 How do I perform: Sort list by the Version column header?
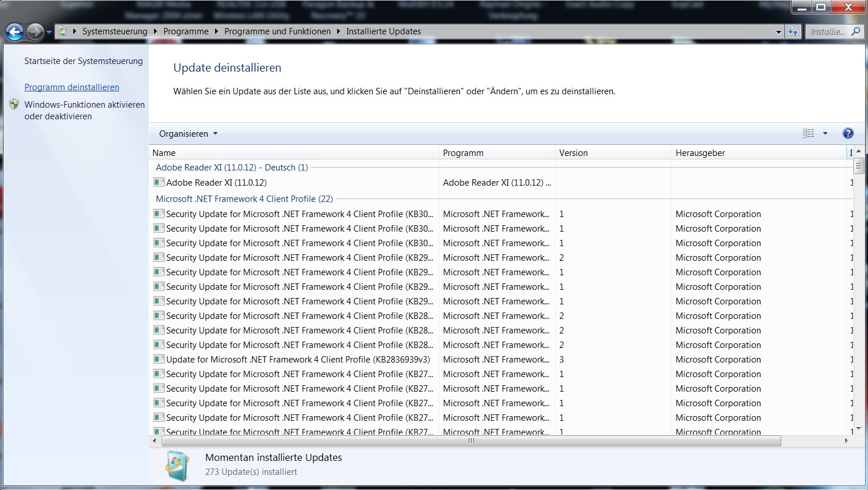613,153
